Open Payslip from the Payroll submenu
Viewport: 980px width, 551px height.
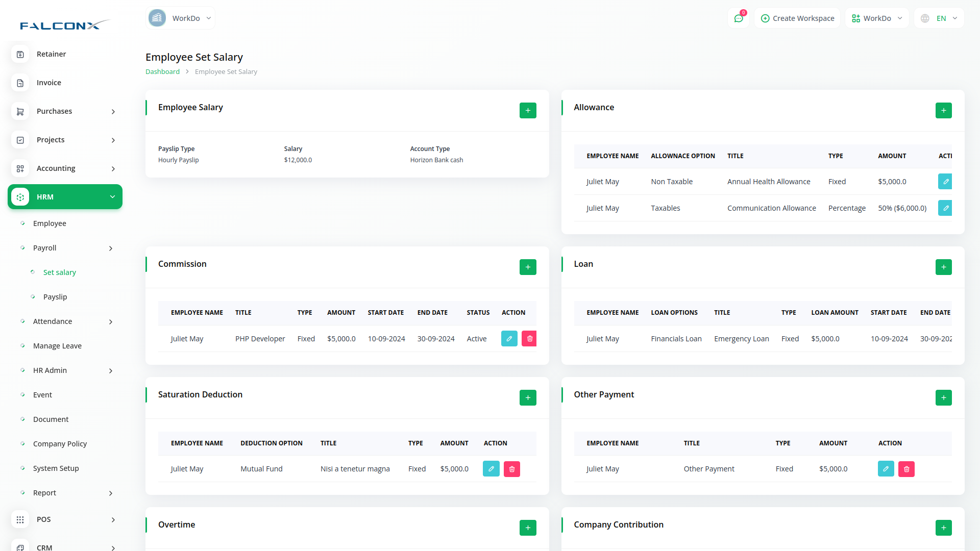55,297
